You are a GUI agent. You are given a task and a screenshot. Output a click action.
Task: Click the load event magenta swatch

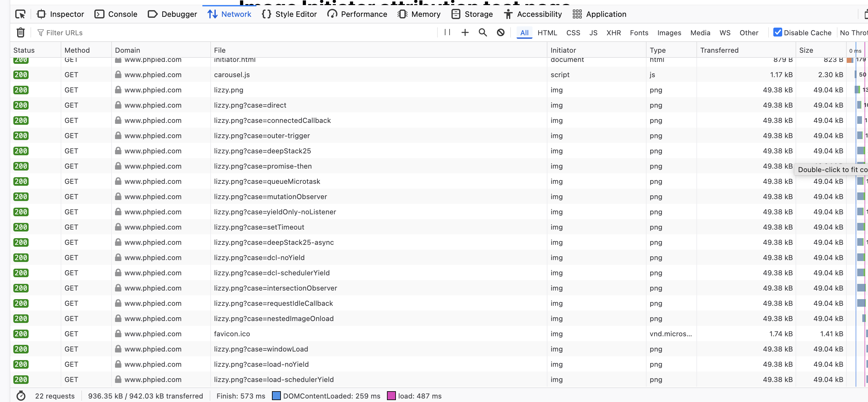(391, 396)
